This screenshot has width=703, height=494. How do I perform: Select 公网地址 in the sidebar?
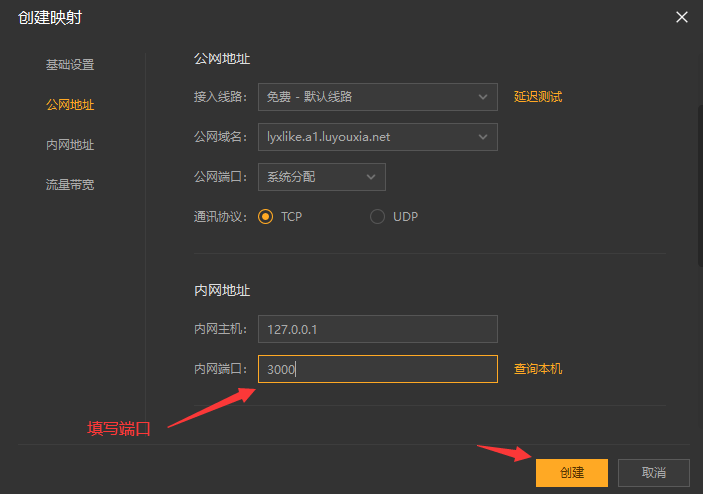[70, 105]
